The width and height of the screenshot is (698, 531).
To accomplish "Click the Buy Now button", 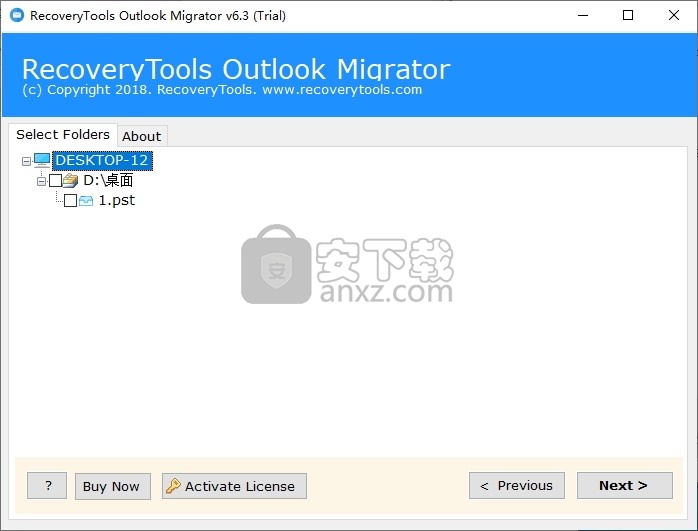I will tap(113, 486).
